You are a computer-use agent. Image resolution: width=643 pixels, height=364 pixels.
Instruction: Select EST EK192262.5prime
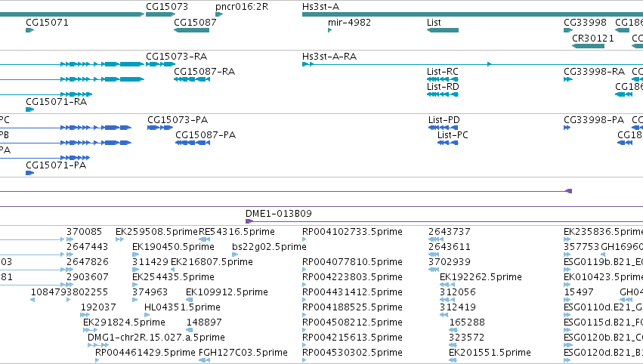point(481,277)
